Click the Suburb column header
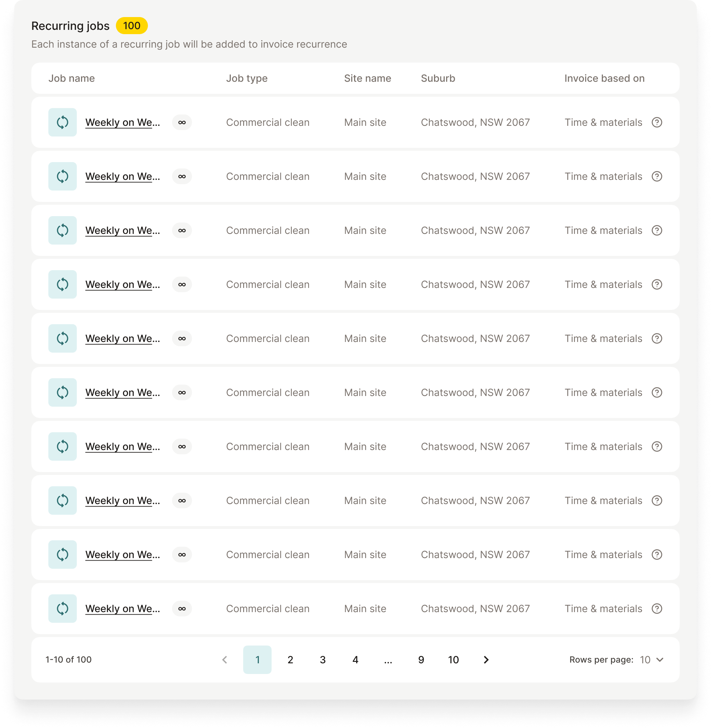The height and width of the screenshot is (728, 711). click(438, 79)
